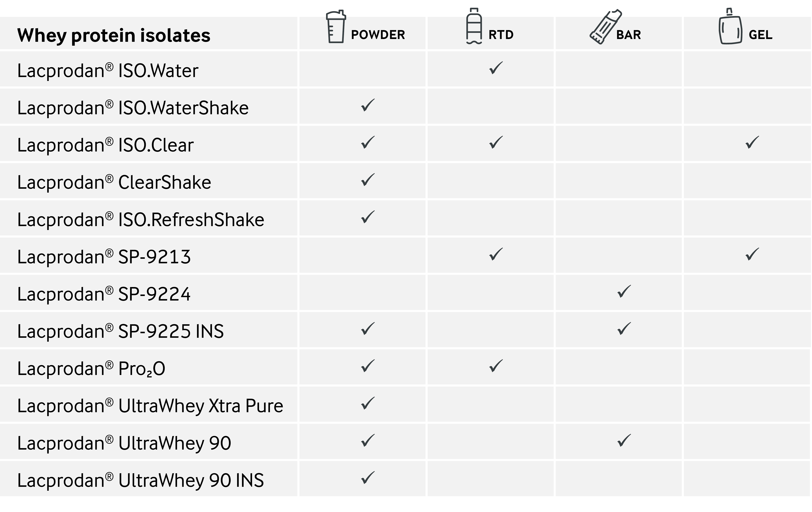Select Lacprodan UltraWhey Xtra Pure name
Viewport: 812px width, 512px height.
click(x=150, y=406)
